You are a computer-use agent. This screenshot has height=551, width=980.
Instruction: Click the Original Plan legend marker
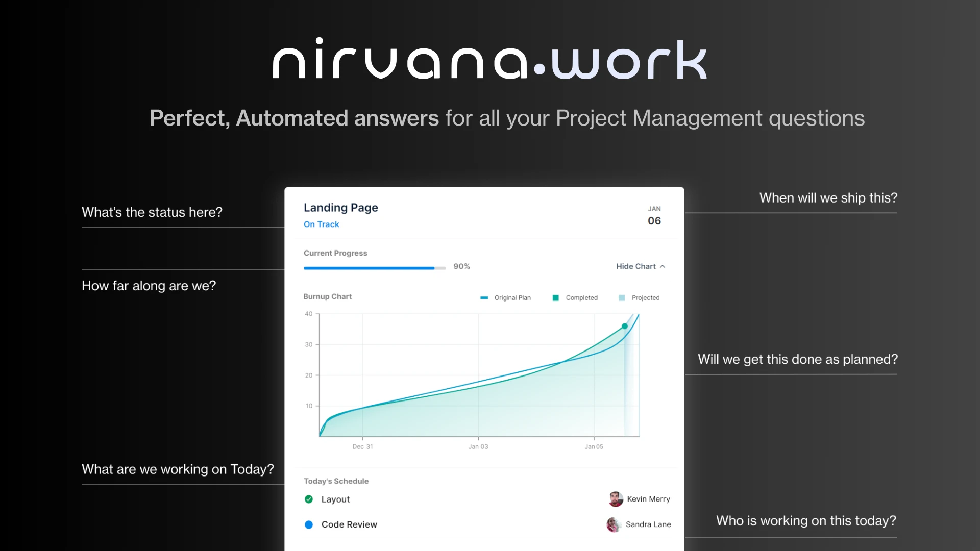484,298
